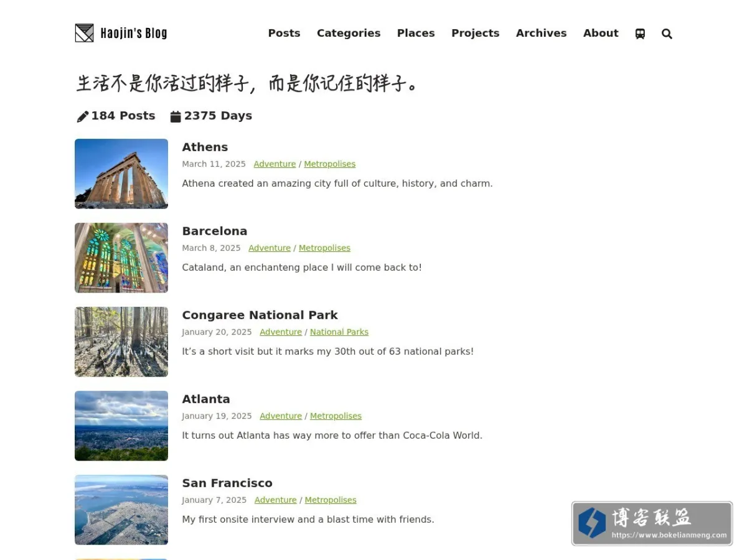Visit the Archives page
Viewport: 747px width, 560px height.
point(541,33)
